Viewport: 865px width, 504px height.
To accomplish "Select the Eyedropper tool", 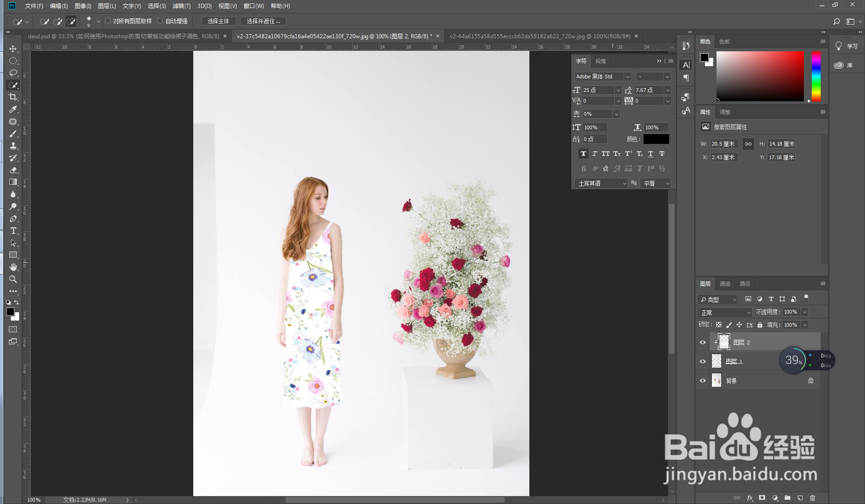I will point(13,109).
